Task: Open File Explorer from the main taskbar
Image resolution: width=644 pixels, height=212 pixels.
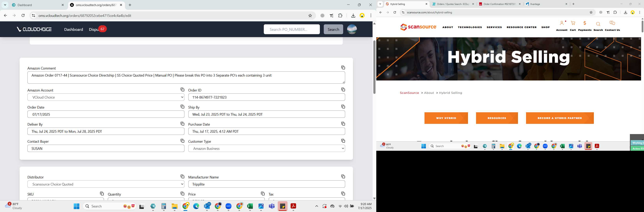Action: pyautogui.click(x=174, y=206)
